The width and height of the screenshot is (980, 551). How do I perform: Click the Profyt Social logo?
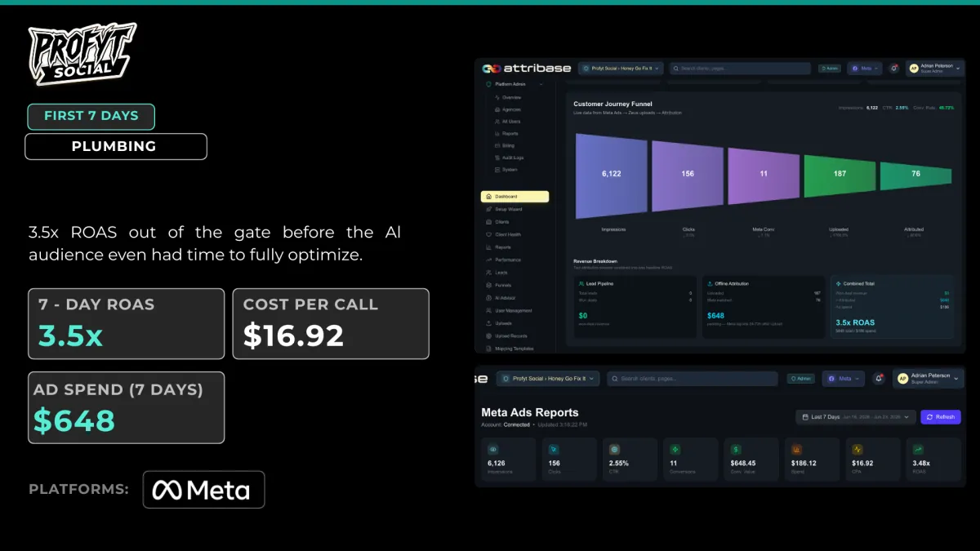82,54
